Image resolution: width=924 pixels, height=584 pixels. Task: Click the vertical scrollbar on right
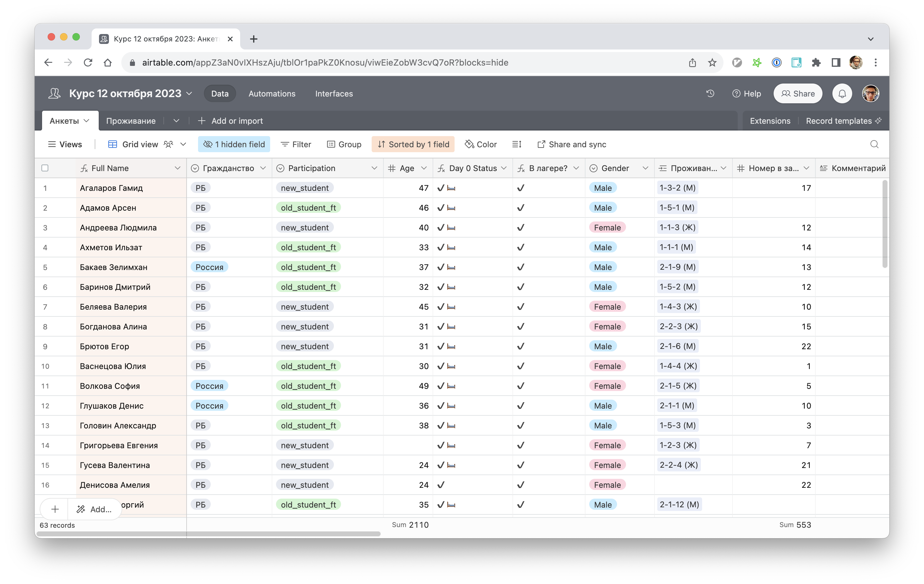click(x=885, y=224)
